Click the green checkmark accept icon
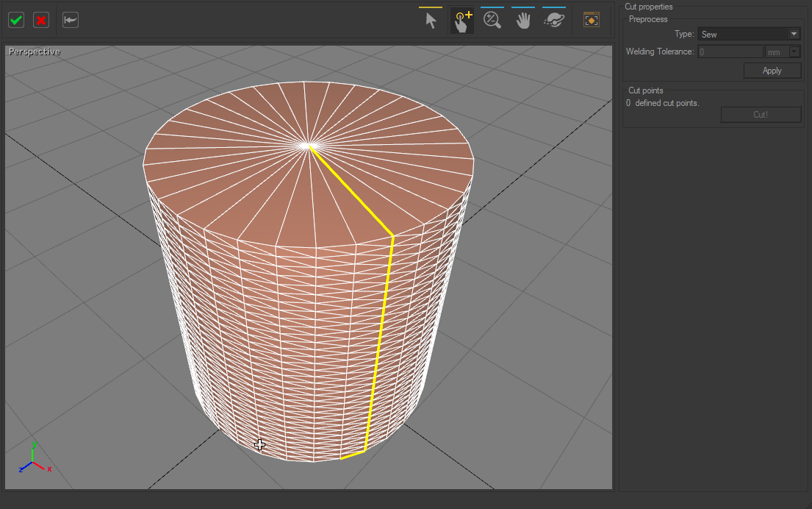The image size is (812, 509). tap(16, 20)
